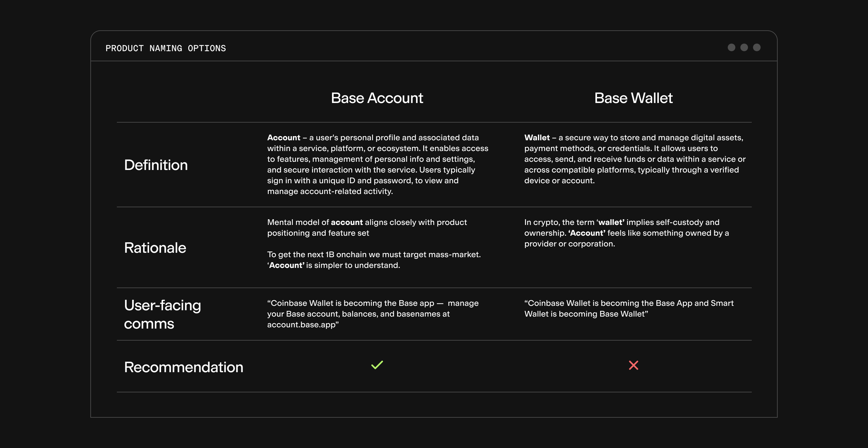Click the last gray dot in header
The image size is (868, 448).
tap(757, 47)
